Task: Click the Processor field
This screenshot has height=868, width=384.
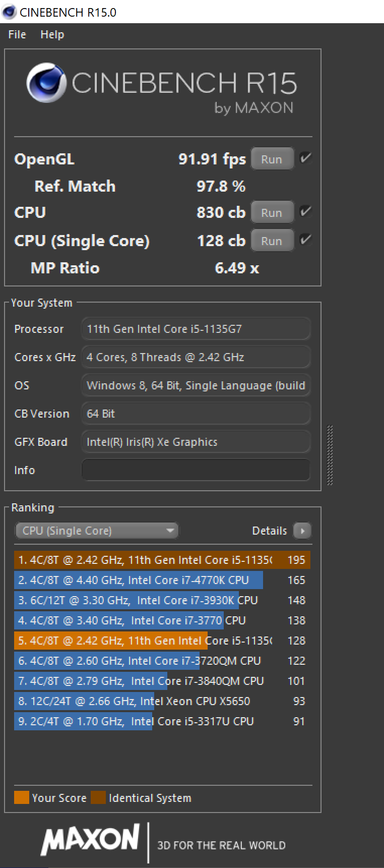Action: pyautogui.click(x=196, y=329)
